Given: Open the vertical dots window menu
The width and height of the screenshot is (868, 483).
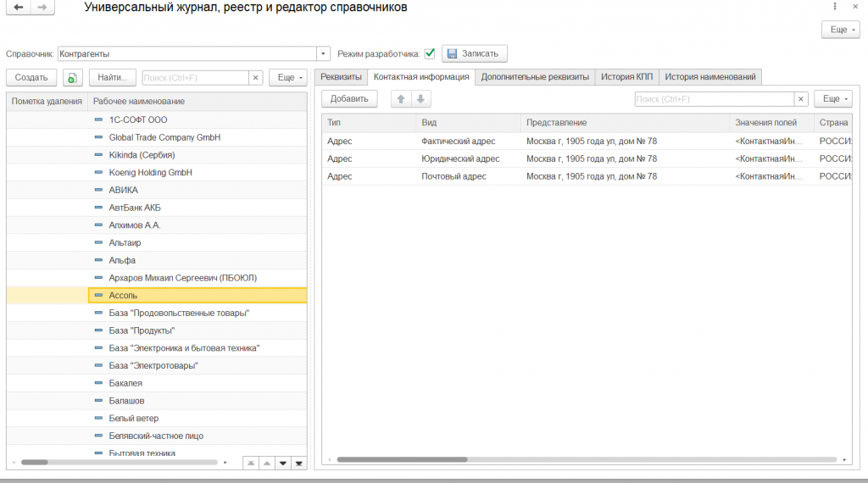Looking at the screenshot, I should pos(835,7).
